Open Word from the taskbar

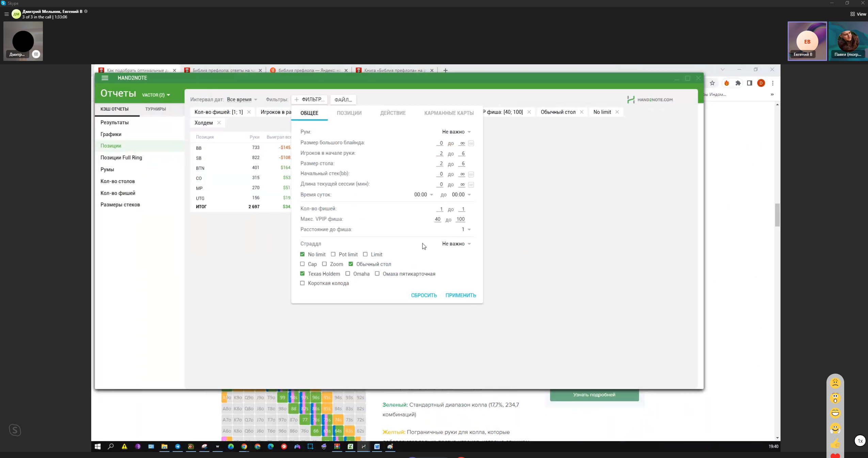(377, 446)
